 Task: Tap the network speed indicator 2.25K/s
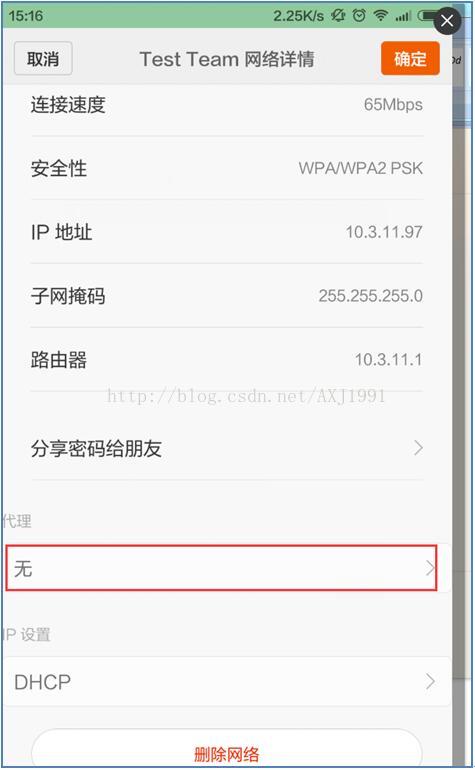coord(299,16)
